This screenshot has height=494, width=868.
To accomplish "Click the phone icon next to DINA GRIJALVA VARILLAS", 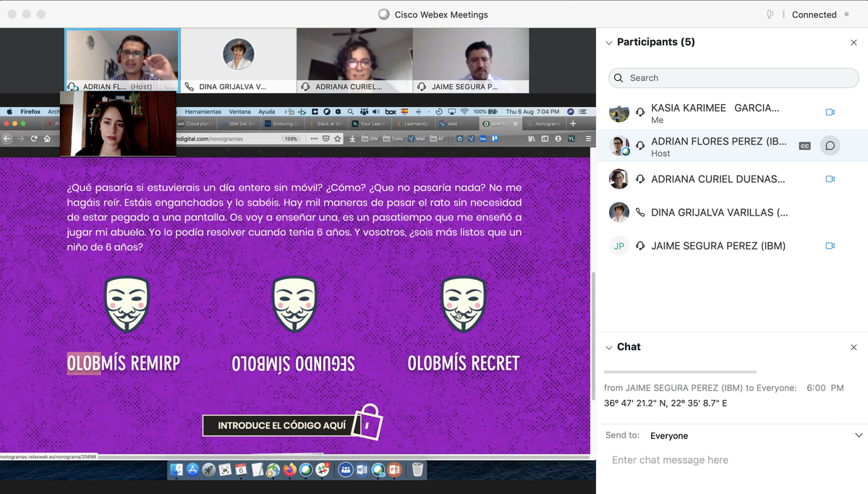I will coord(640,213).
